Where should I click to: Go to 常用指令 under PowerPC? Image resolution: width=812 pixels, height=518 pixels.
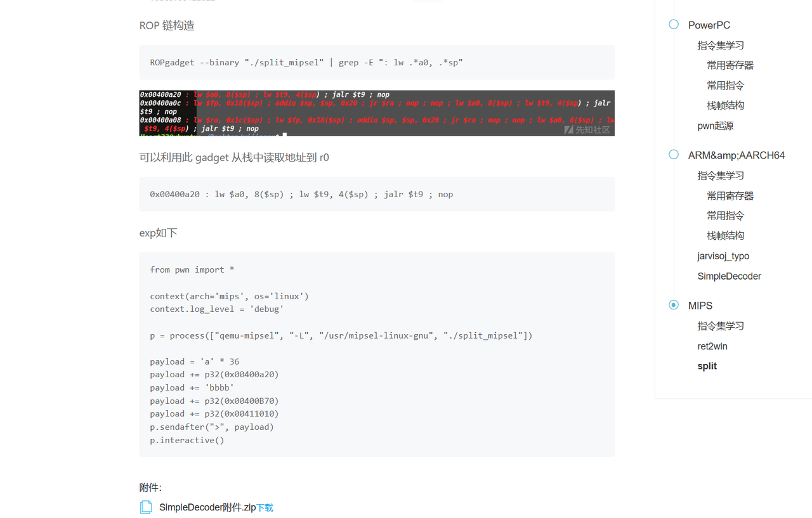[726, 86]
